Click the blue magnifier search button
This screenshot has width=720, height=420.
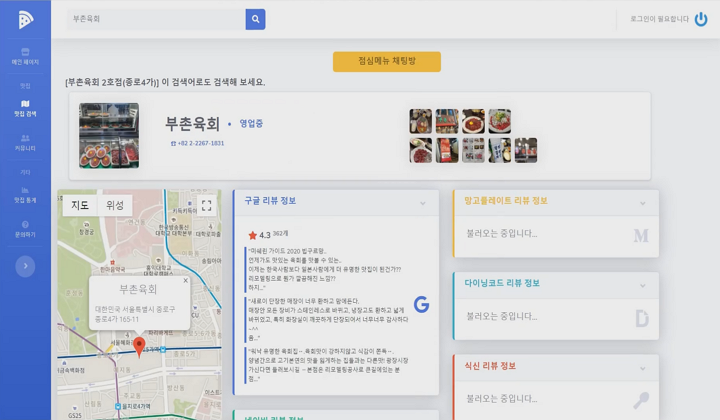(x=255, y=19)
